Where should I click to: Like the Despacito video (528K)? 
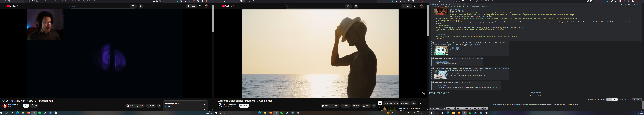tap(325, 106)
